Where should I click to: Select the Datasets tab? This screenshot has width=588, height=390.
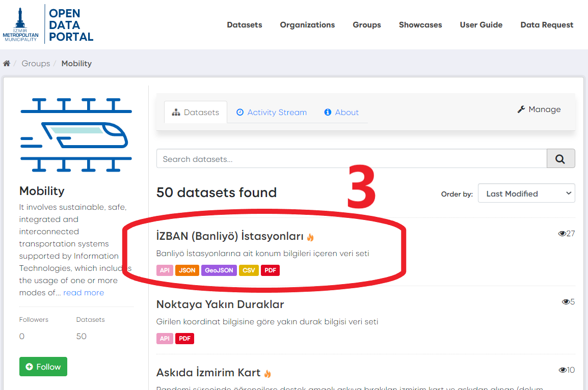[196, 113]
